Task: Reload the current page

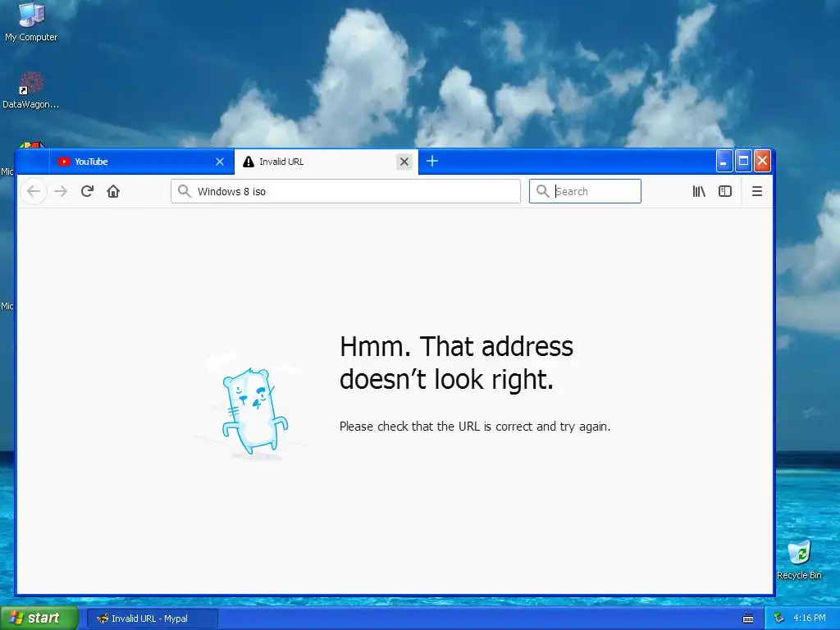Action: [x=87, y=191]
